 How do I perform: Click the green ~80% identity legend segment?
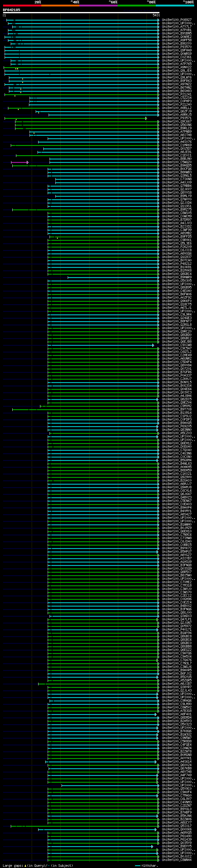[x=137, y=6]
